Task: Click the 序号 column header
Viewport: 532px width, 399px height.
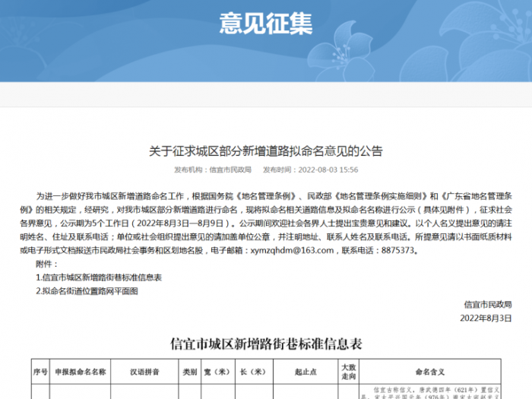Action: point(40,372)
